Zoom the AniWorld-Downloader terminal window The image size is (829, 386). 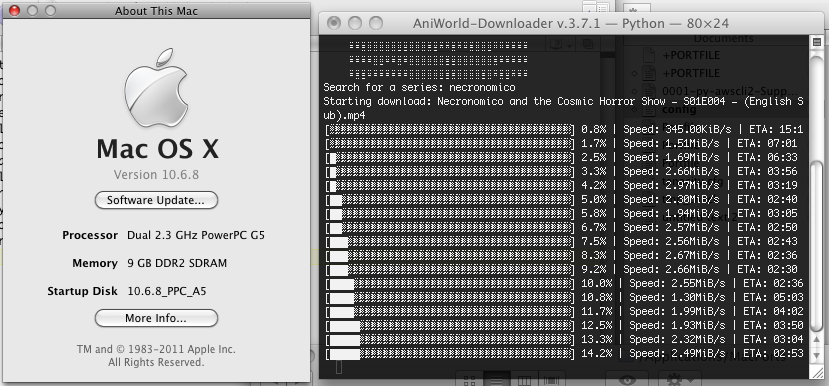tap(376, 23)
